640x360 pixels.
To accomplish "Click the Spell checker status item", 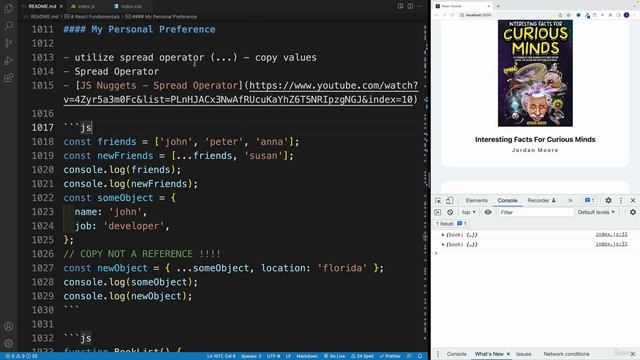I will click(x=362, y=356).
